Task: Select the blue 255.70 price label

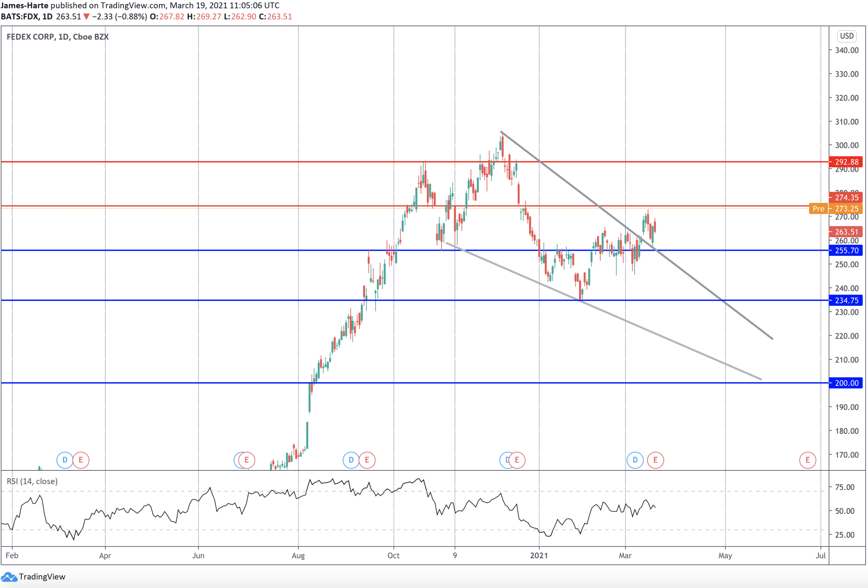Action: tap(846, 251)
